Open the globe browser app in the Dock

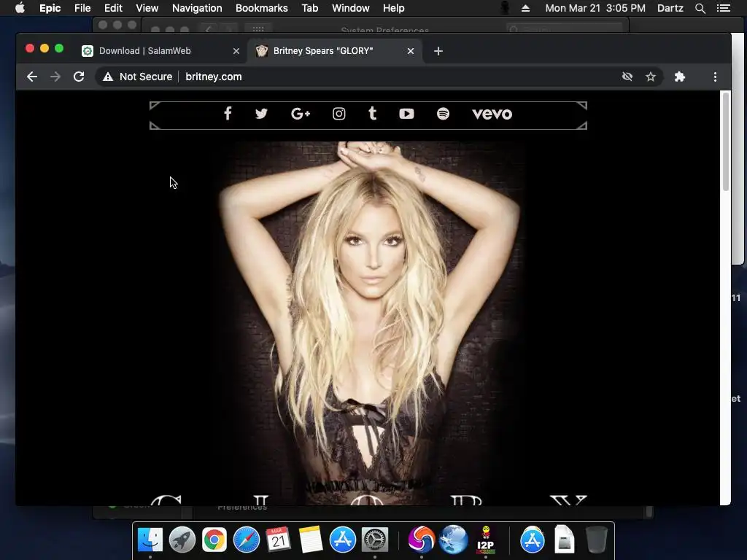coord(454,540)
